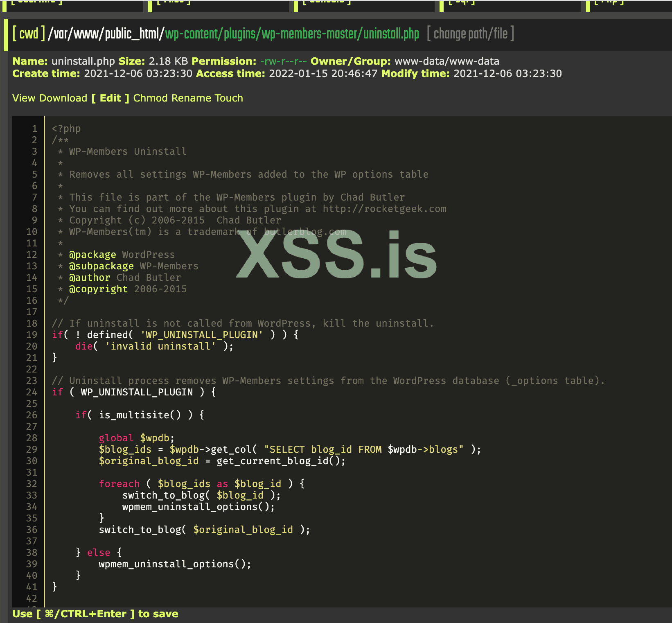Open the Chmod file action
Screen dimensions: 672x623
pyautogui.click(x=151, y=98)
